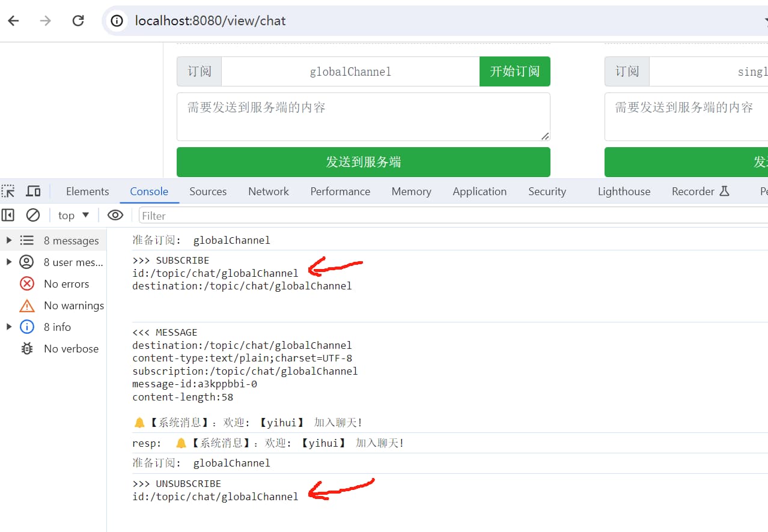This screenshot has height=532, width=768.
Task: Click the green 开始订阅 button
Action: click(x=514, y=71)
